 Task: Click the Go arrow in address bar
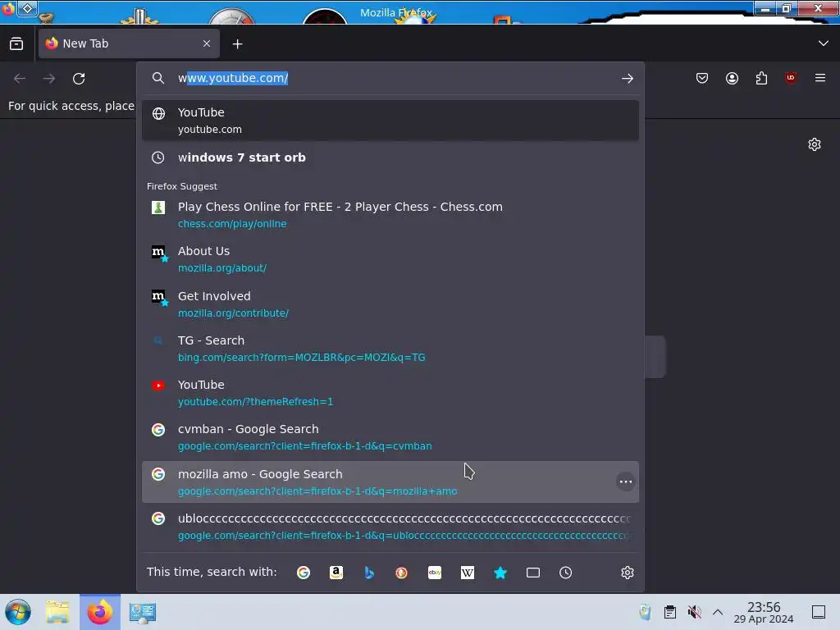tap(628, 78)
